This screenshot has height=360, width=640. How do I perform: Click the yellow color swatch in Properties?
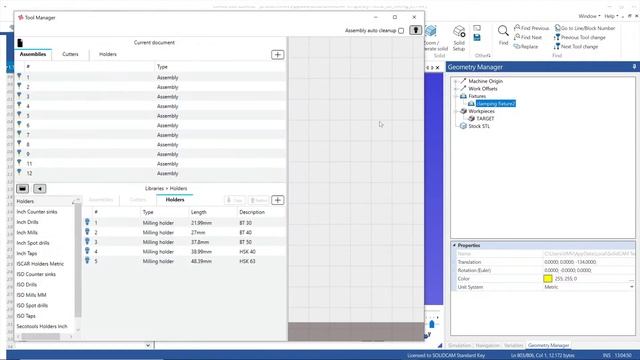[x=548, y=279]
